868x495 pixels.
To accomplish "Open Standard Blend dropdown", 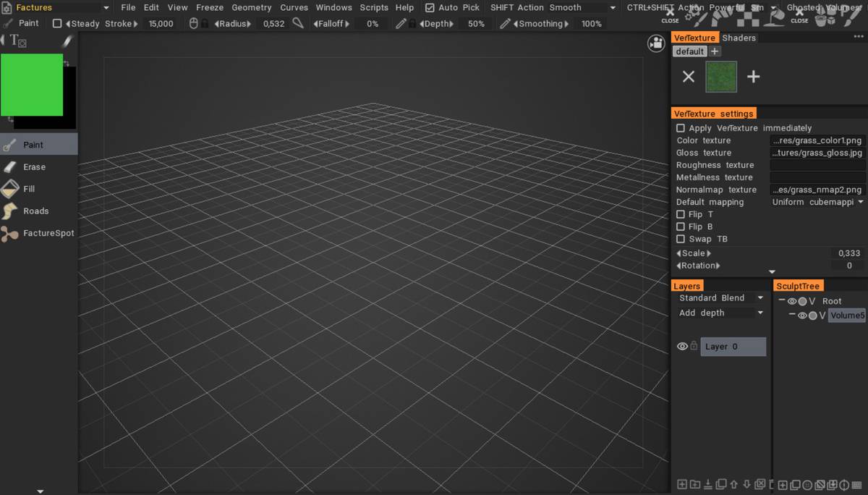I will click(720, 297).
